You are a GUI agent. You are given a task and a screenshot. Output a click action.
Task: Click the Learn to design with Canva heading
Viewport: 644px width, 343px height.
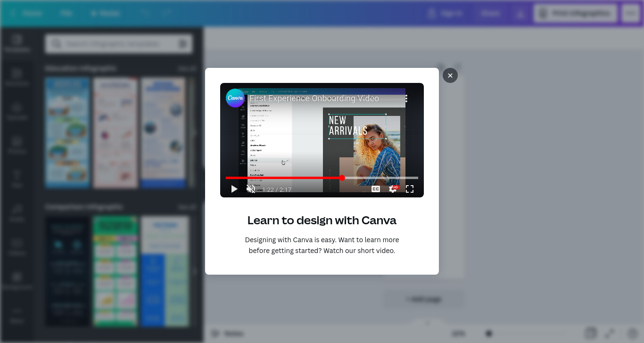coord(322,220)
